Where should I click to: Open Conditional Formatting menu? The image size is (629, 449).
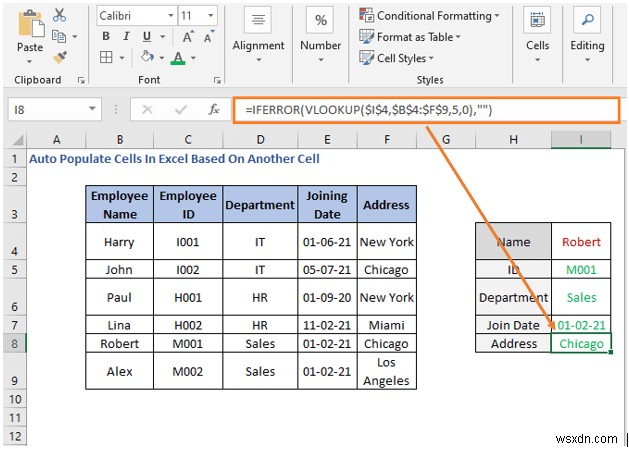tap(429, 16)
